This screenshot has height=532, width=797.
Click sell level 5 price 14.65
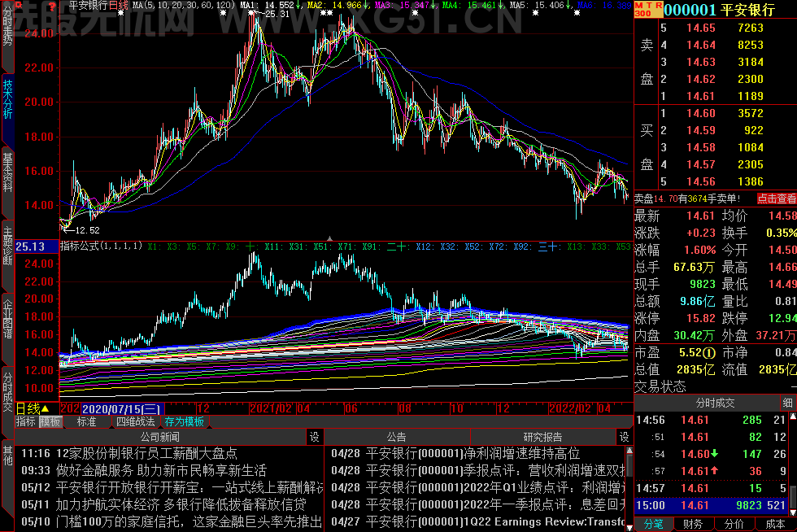[x=701, y=28]
